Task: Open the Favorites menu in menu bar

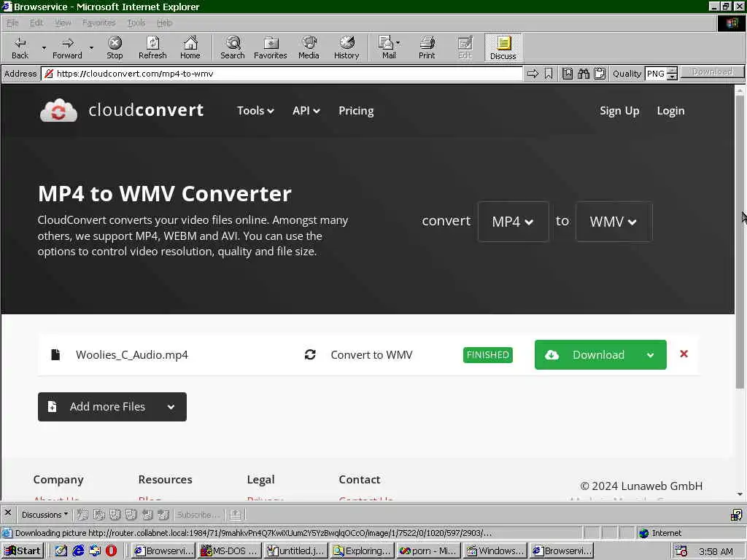Action: (x=98, y=23)
